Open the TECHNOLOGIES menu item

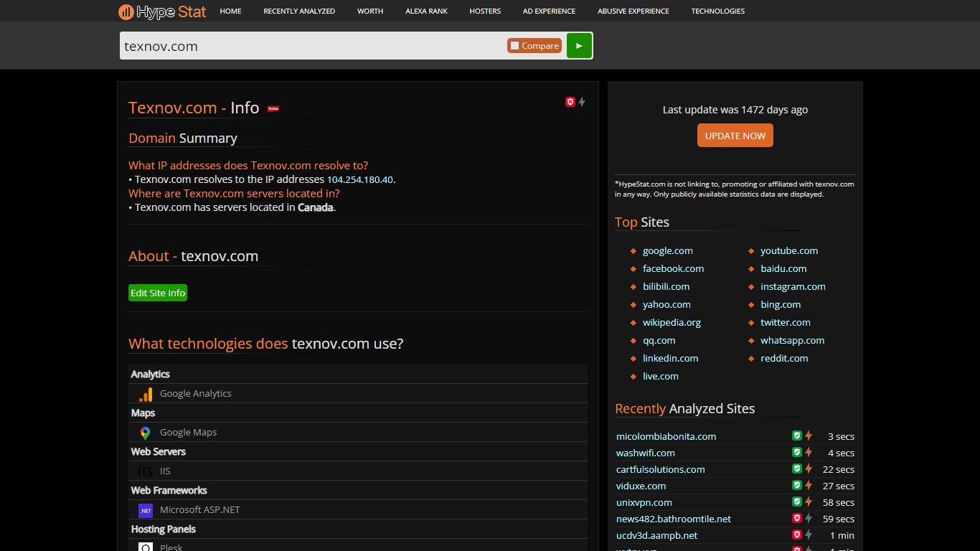(x=718, y=11)
